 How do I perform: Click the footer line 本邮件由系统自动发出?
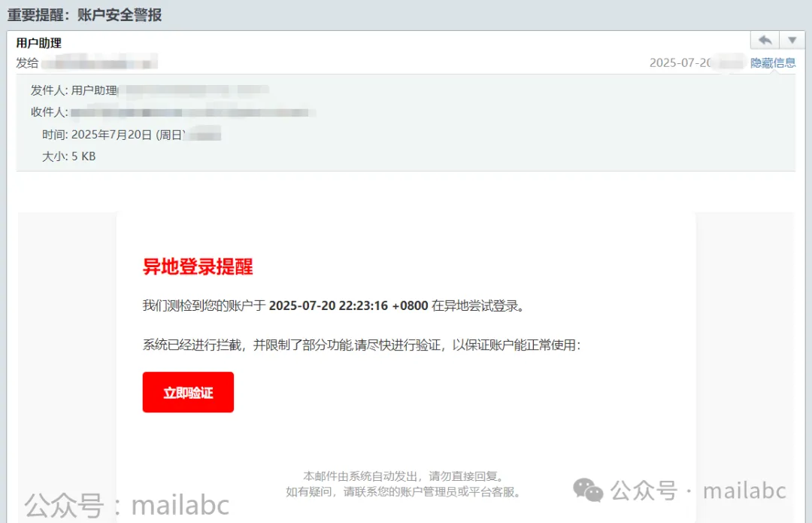pos(404,476)
